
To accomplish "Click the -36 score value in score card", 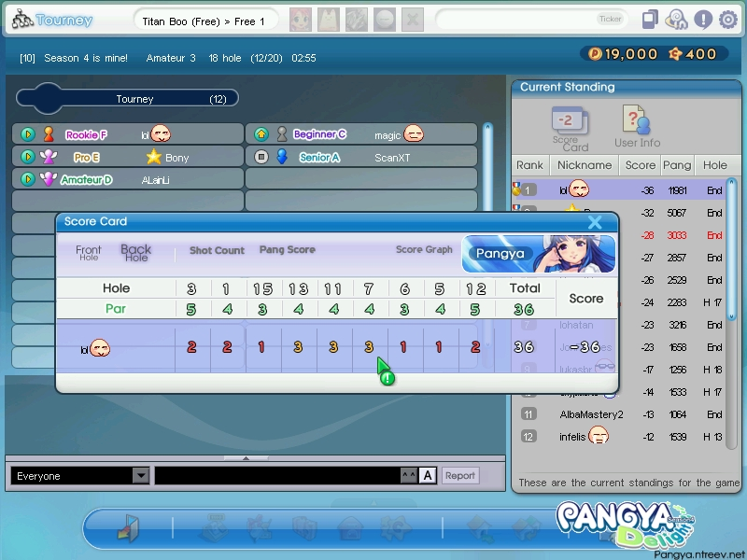I will pyautogui.click(x=585, y=346).
